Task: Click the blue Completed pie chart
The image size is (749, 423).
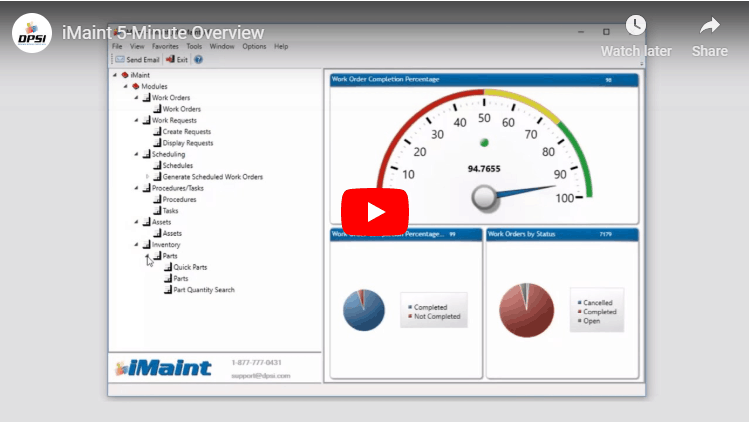Action: pos(364,310)
